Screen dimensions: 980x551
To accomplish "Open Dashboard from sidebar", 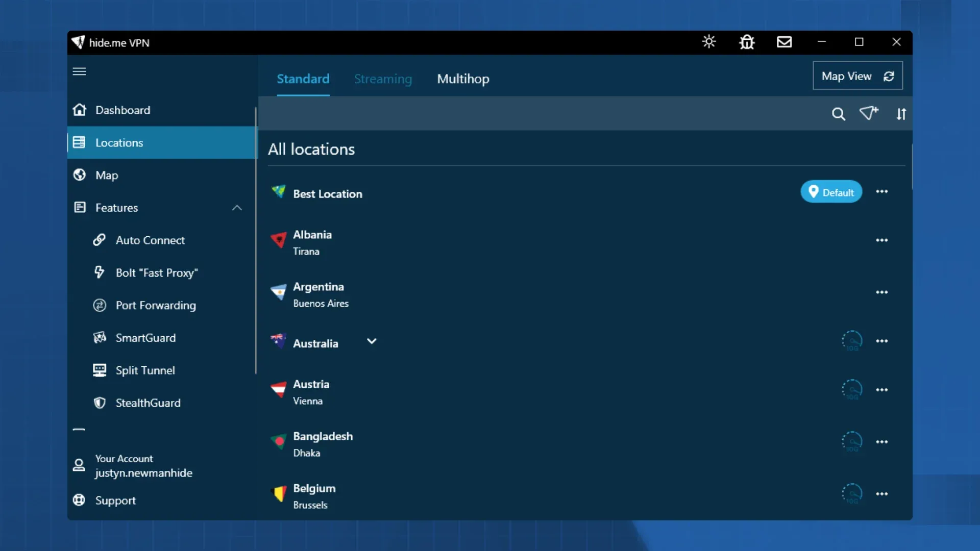I will (x=161, y=110).
